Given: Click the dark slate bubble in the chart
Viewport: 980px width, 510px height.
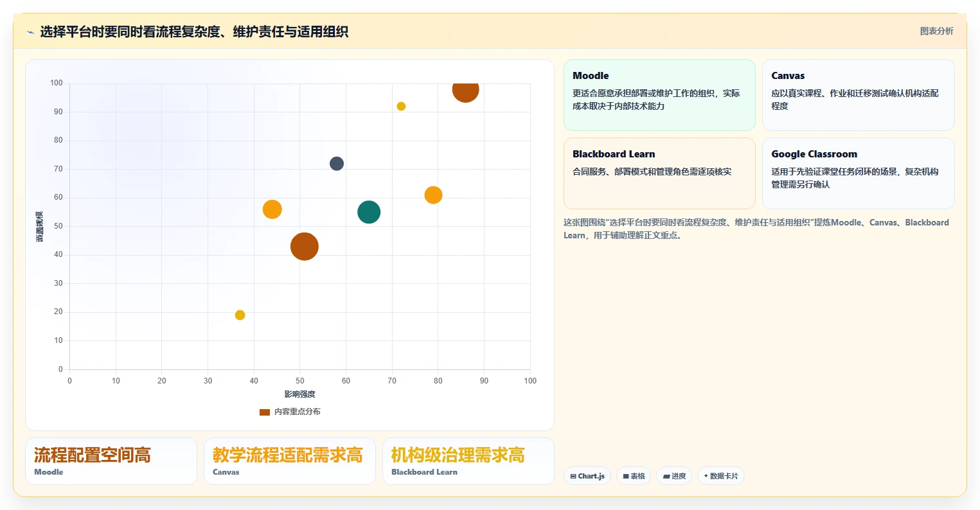Looking at the screenshot, I should pos(337,164).
